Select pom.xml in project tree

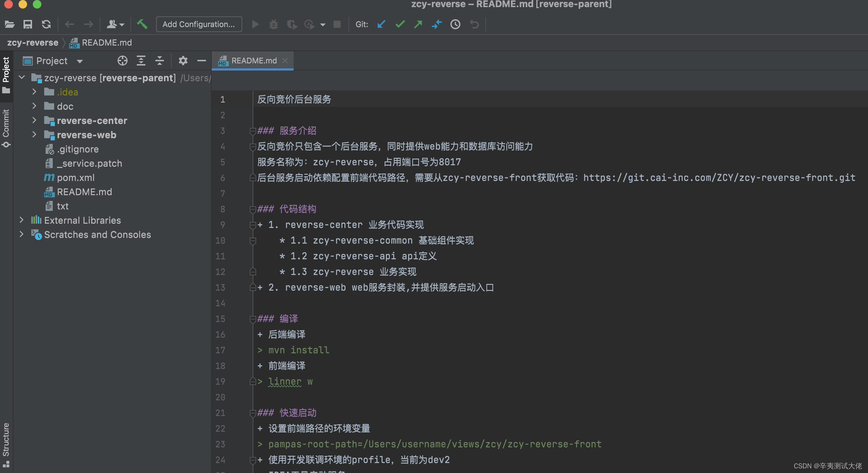[76, 178]
